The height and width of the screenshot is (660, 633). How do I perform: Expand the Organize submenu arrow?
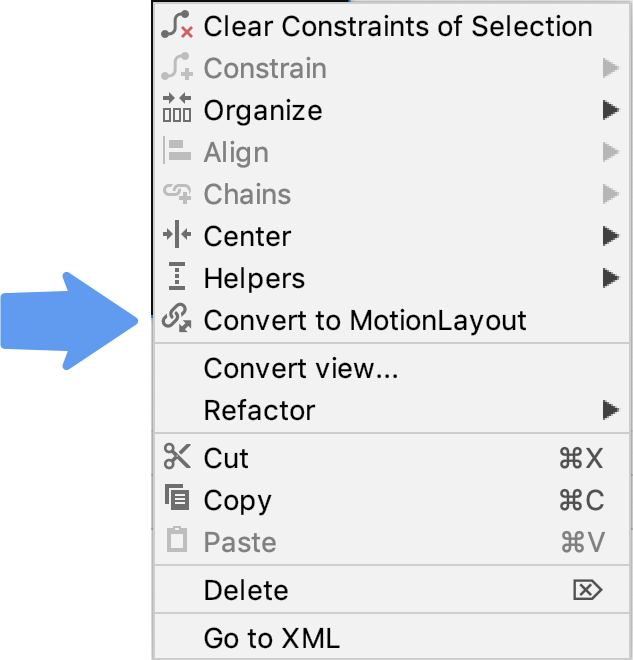[610, 110]
